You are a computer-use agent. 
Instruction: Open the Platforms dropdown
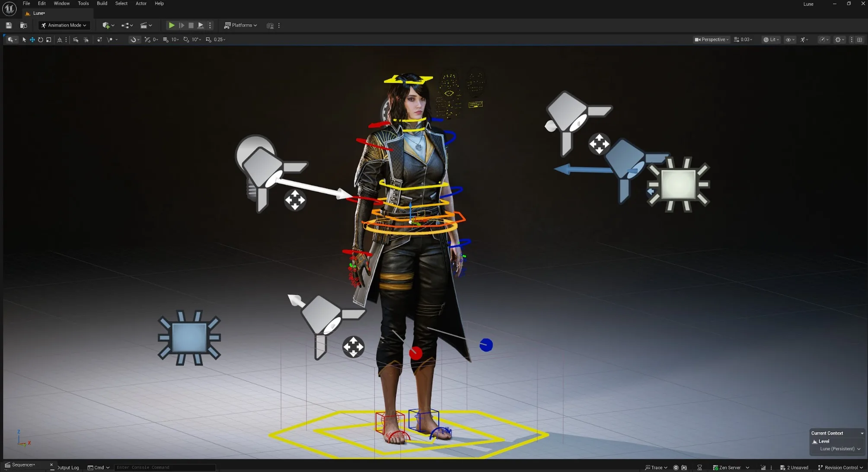point(240,26)
